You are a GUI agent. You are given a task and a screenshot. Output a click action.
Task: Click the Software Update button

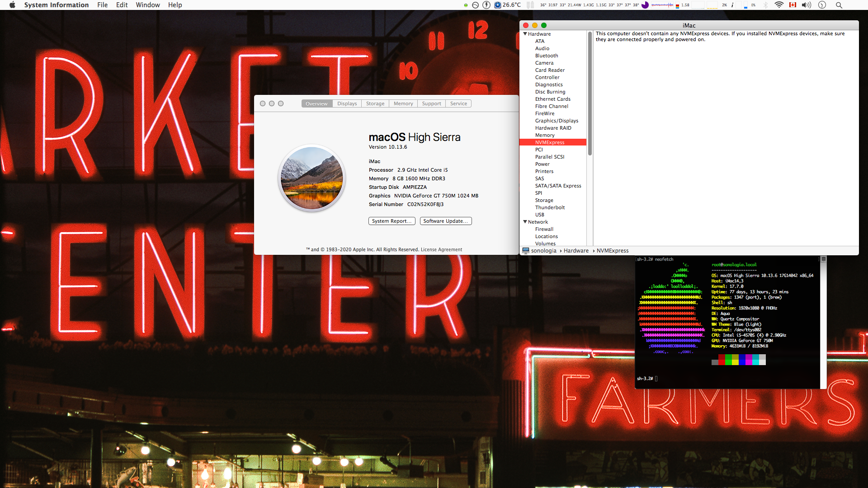(x=445, y=221)
